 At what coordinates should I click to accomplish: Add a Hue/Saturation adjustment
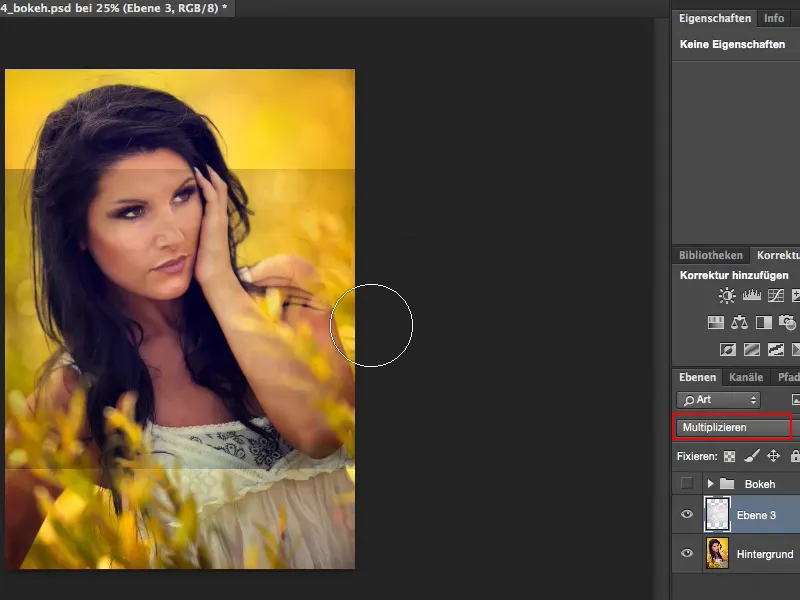[x=715, y=322]
